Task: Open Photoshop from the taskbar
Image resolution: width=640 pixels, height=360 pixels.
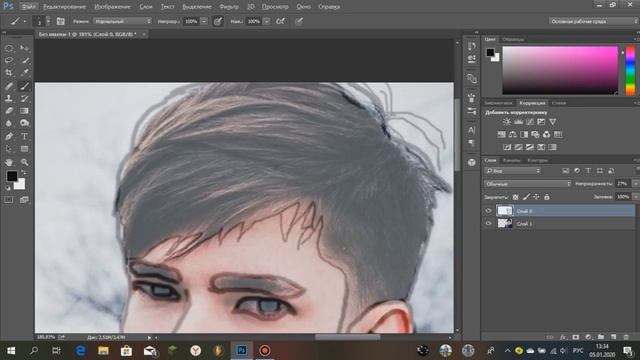Action: tap(242, 351)
